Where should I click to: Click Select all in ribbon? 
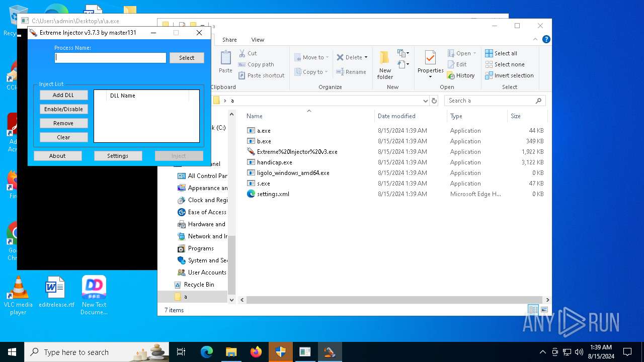click(x=501, y=53)
